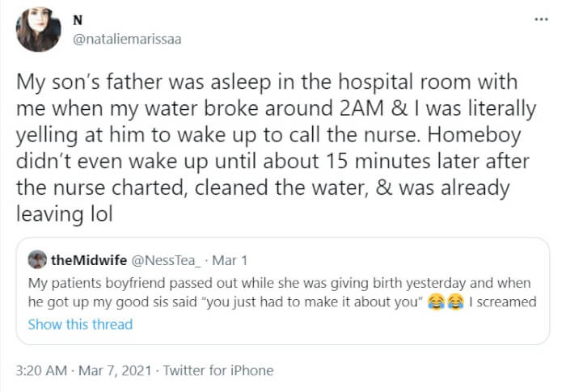Click theMidwife's small avatar in quoted tweet
The height and width of the screenshot is (392, 566).
(x=36, y=259)
